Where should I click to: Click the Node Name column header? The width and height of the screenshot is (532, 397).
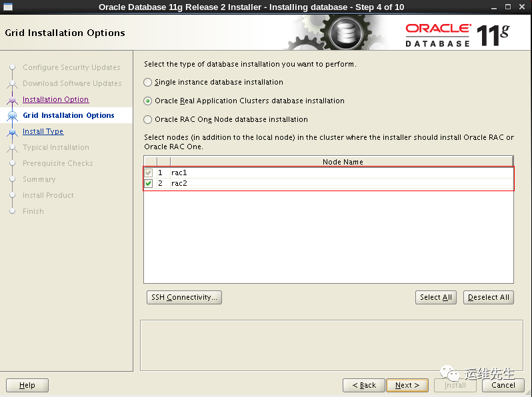coord(342,162)
